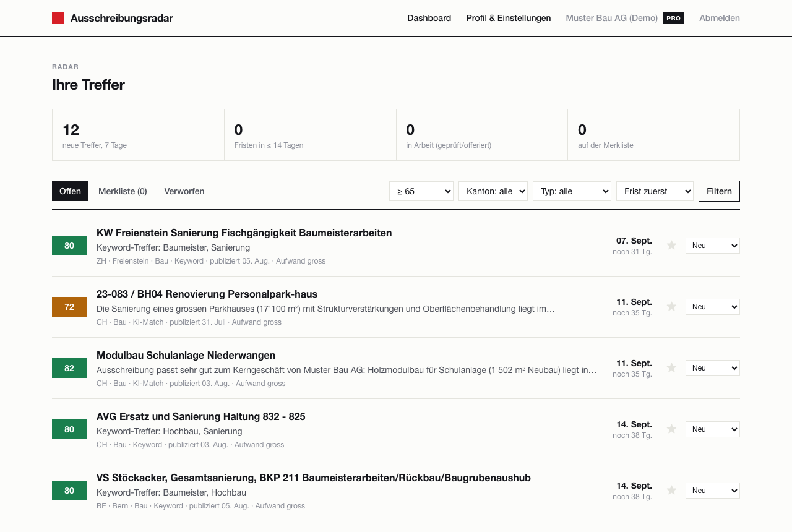Click 'Keyword-Treffer: Baumeister, Sanierung' text
792x532 pixels.
coord(173,247)
